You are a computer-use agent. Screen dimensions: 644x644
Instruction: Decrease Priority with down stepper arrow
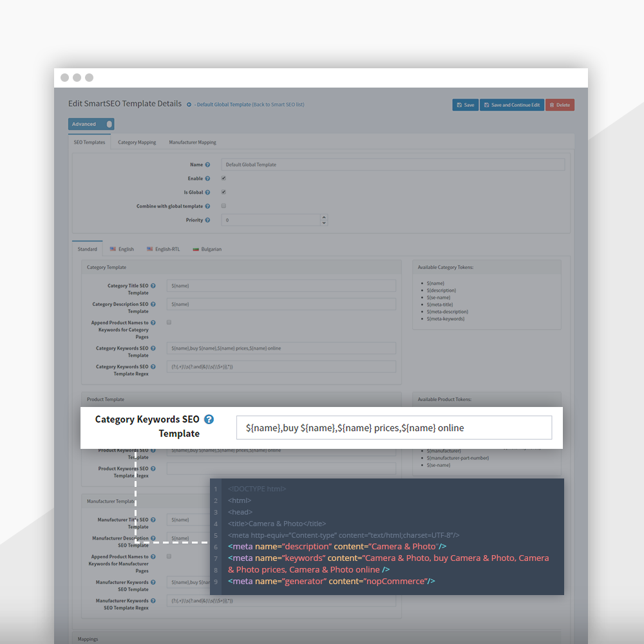324,223
